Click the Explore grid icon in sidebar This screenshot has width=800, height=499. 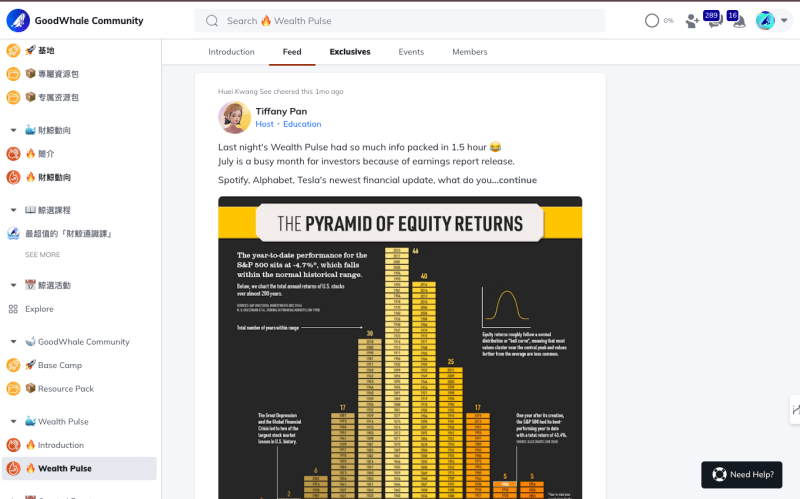pyautogui.click(x=14, y=309)
